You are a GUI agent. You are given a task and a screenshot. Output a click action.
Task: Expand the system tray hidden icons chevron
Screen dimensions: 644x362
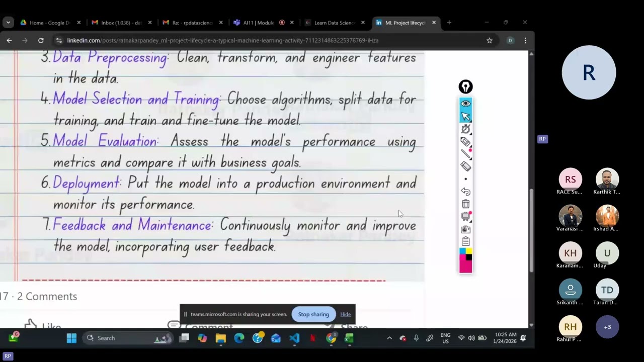point(389,338)
